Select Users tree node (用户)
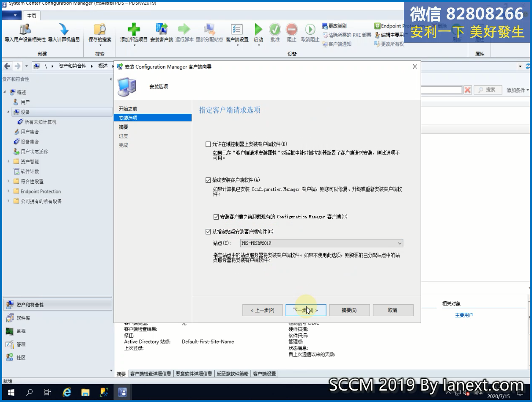The height and width of the screenshot is (402, 532). pos(25,102)
